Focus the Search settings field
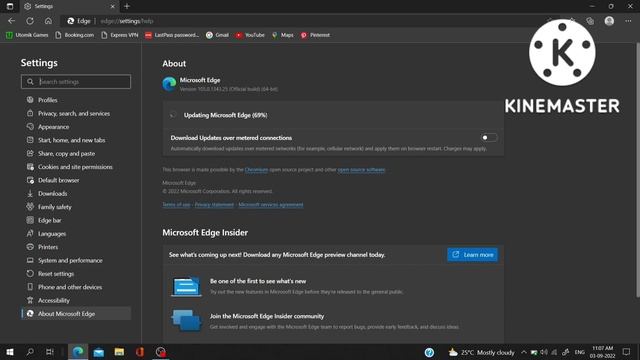This screenshot has width=640, height=360. [76, 82]
